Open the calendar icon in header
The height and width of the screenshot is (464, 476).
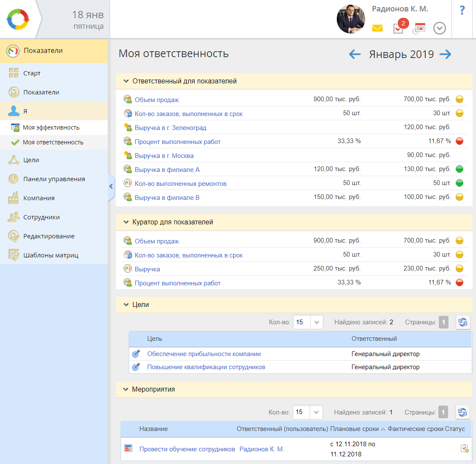click(419, 28)
